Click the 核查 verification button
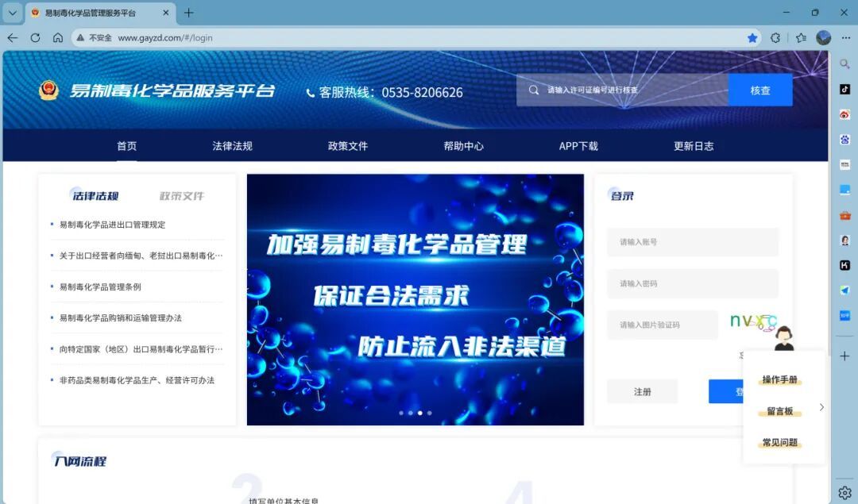Image resolution: width=858 pixels, height=504 pixels. pos(760,90)
